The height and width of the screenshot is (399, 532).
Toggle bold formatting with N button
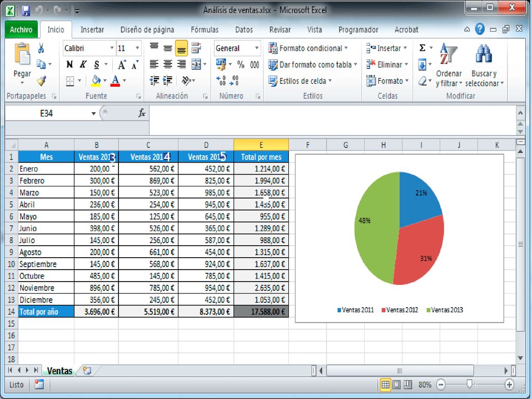point(69,64)
